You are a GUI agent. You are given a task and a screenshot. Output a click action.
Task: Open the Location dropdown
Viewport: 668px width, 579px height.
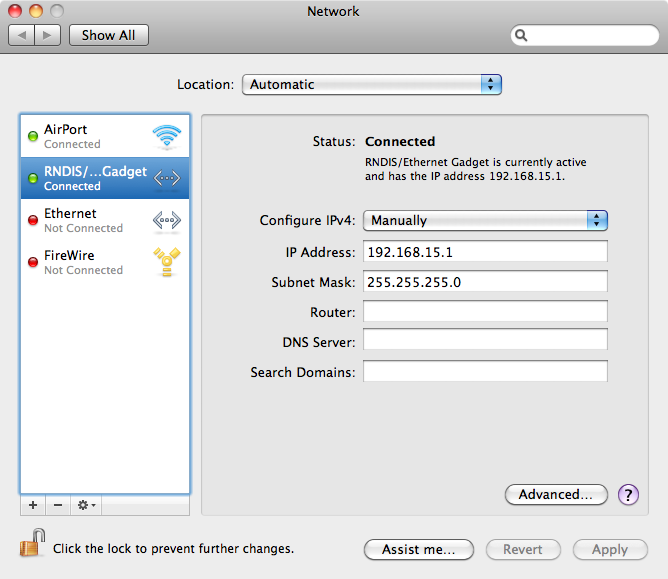pos(371,84)
